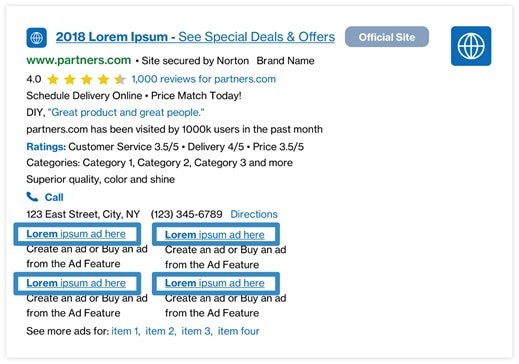Click the "Great product and great people" quote
The height and width of the screenshot is (364, 519).
pyautogui.click(x=126, y=112)
